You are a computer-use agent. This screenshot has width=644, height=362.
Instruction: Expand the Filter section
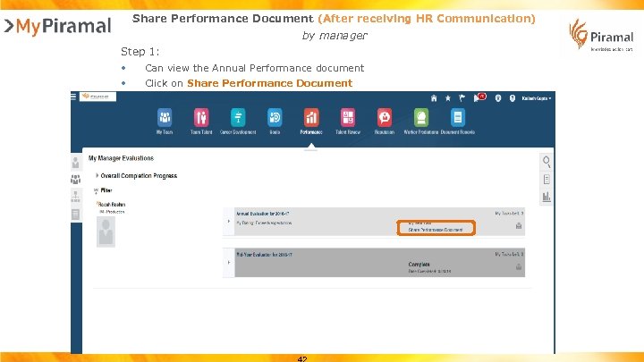pyautogui.click(x=96, y=190)
